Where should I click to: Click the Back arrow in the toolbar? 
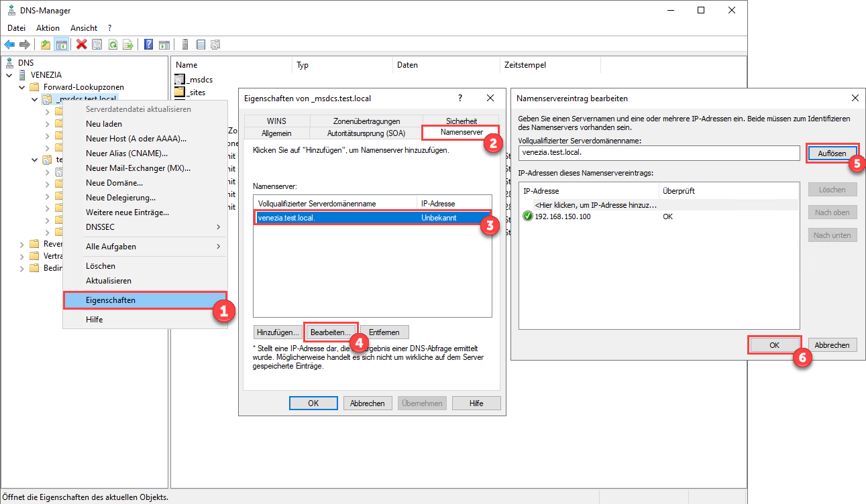point(9,44)
